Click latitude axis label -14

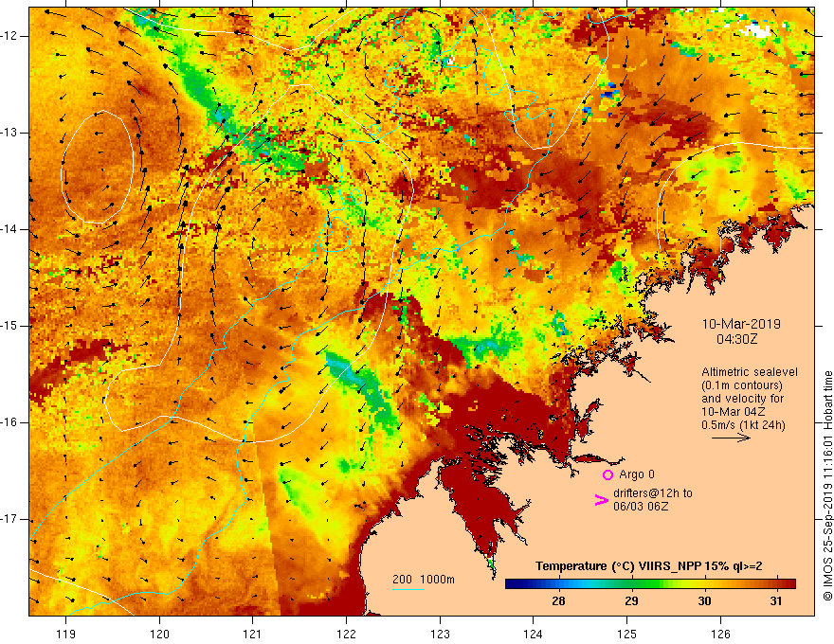point(9,229)
